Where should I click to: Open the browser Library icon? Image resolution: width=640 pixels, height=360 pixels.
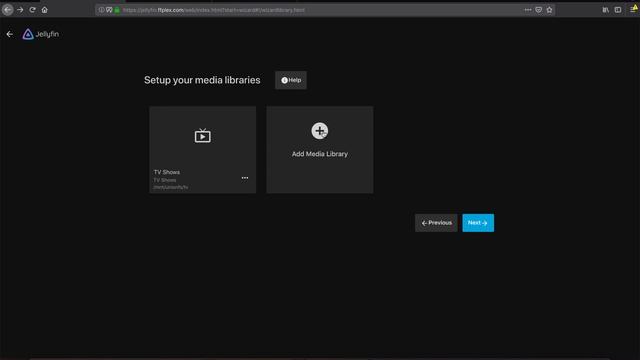606,10
